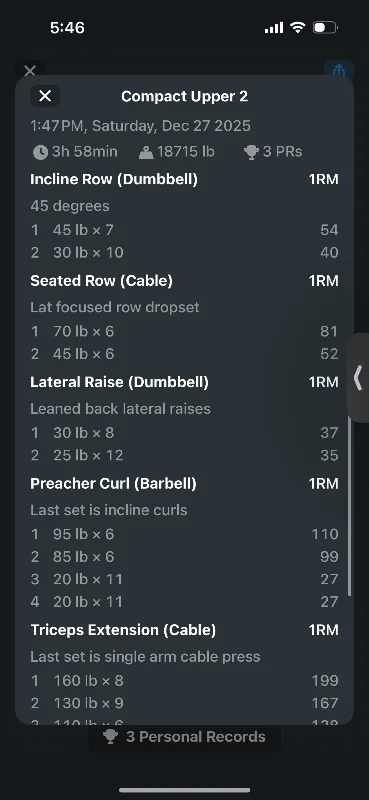
Task: Select the 160 lb × 8 triceps set
Action: tap(184, 681)
